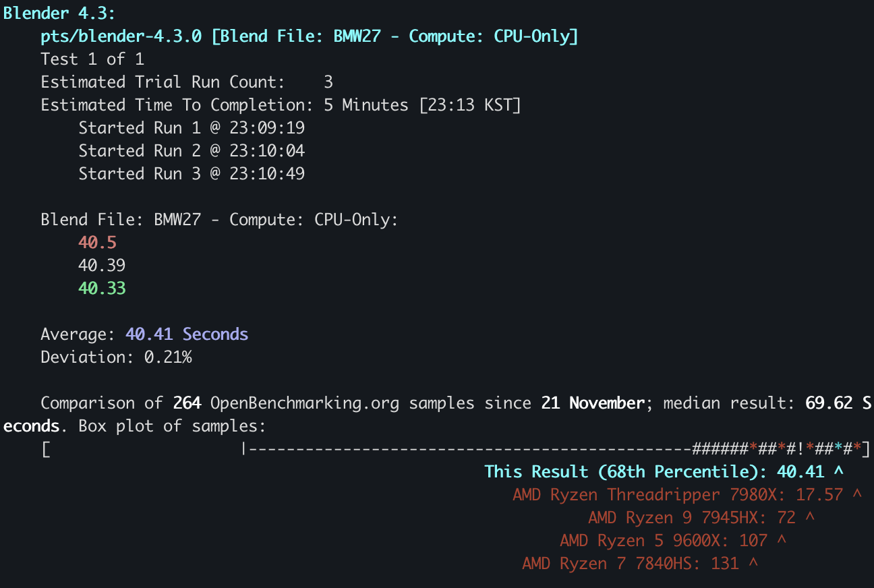The width and height of the screenshot is (874, 588).
Task: Click the Average 40.41 Seconds value
Action: pyautogui.click(x=187, y=334)
